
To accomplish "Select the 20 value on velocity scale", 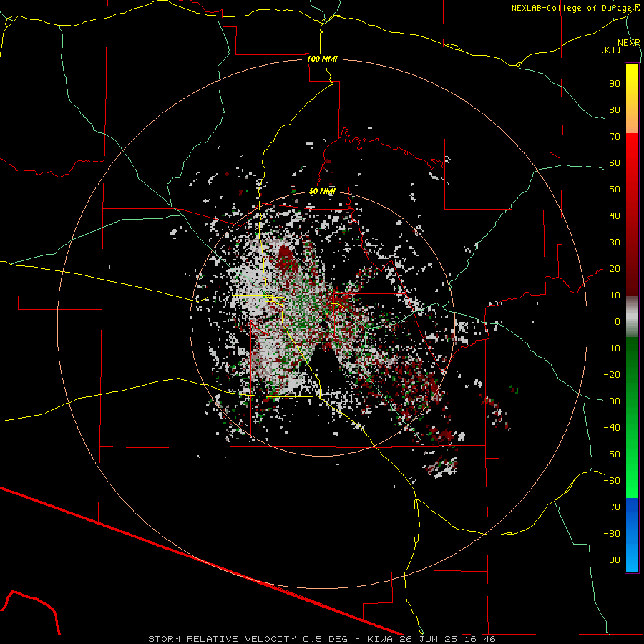I will [x=615, y=268].
